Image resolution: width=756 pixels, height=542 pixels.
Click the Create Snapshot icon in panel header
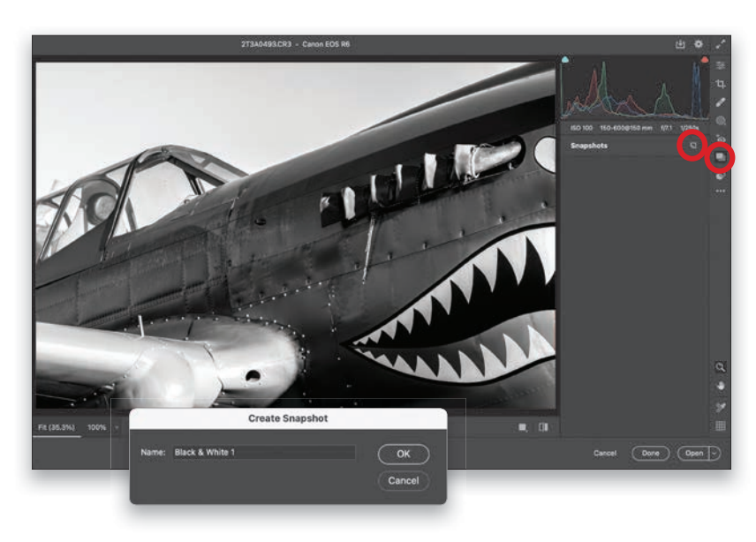(693, 146)
